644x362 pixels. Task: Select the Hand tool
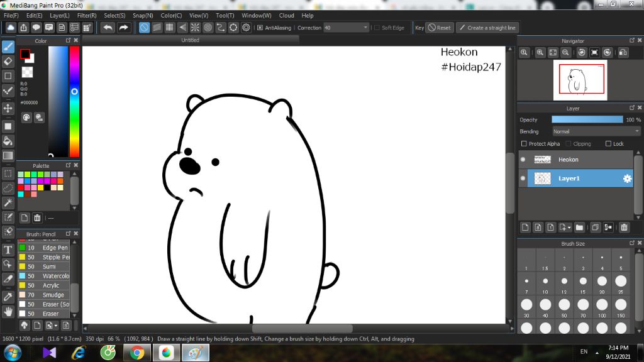coord(8,312)
